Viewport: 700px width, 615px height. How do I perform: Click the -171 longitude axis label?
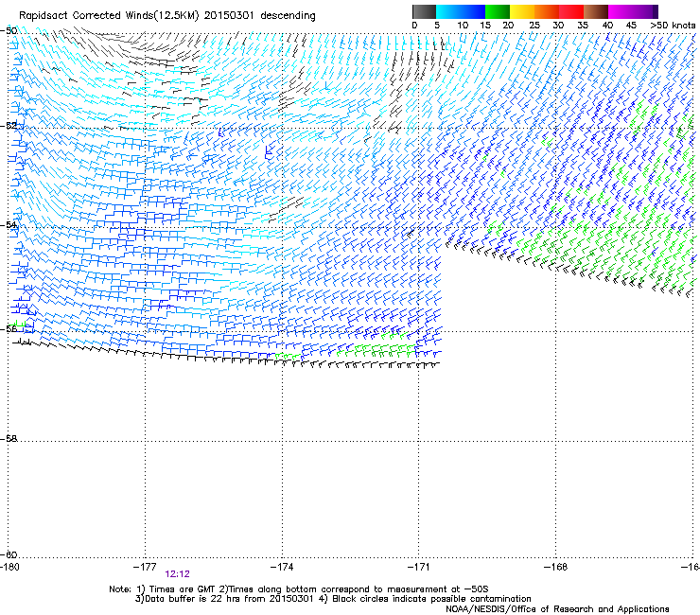click(x=418, y=567)
